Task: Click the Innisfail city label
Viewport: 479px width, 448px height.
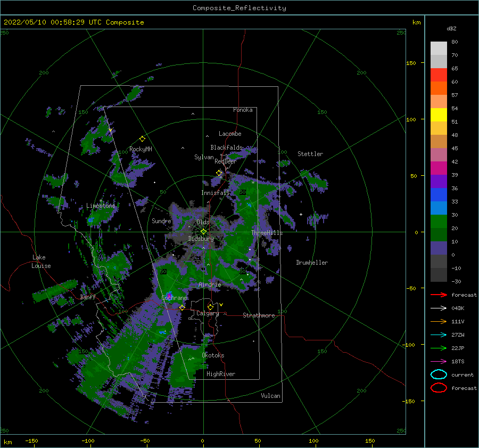Action: pos(215,193)
